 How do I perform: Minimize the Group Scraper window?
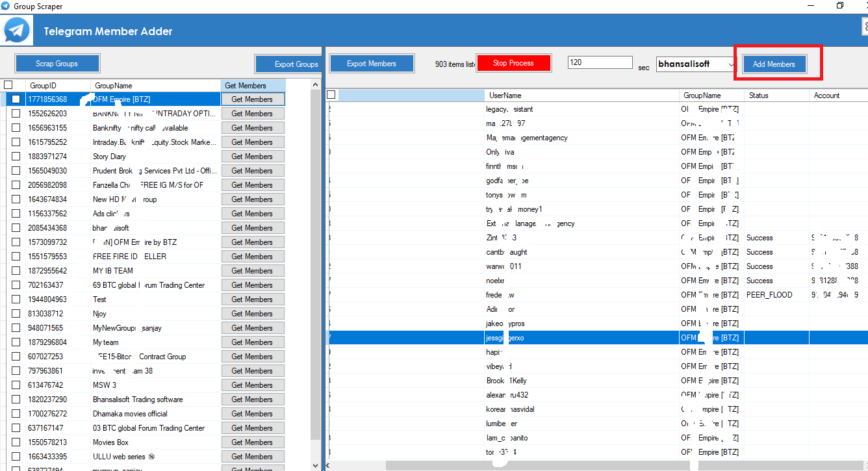(810, 6)
